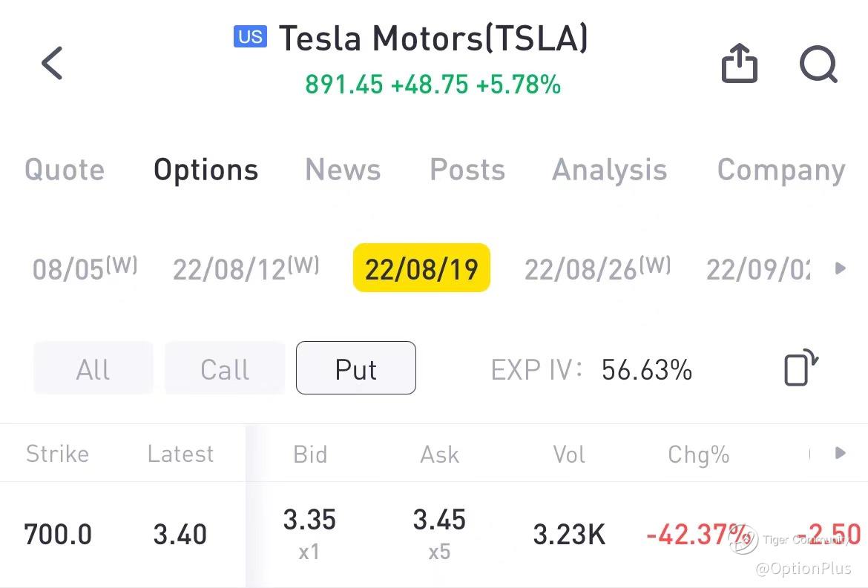Open the share icon
868x588 pixels.
tap(740, 64)
